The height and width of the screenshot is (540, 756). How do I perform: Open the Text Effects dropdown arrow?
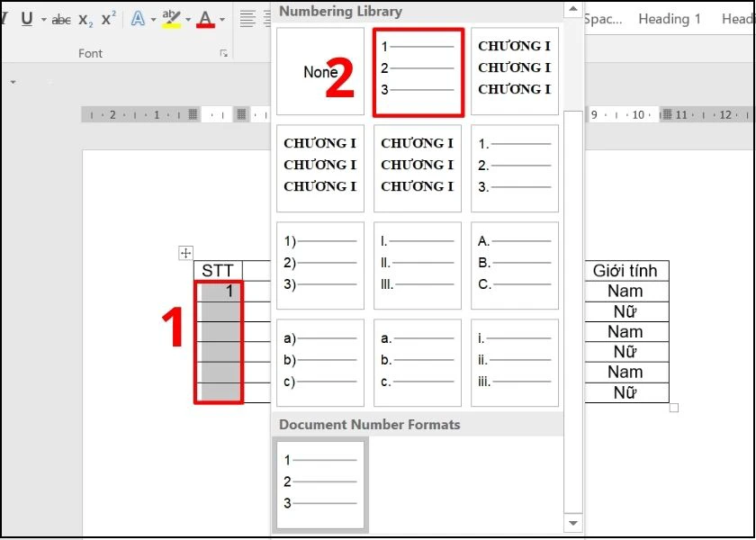(153, 20)
